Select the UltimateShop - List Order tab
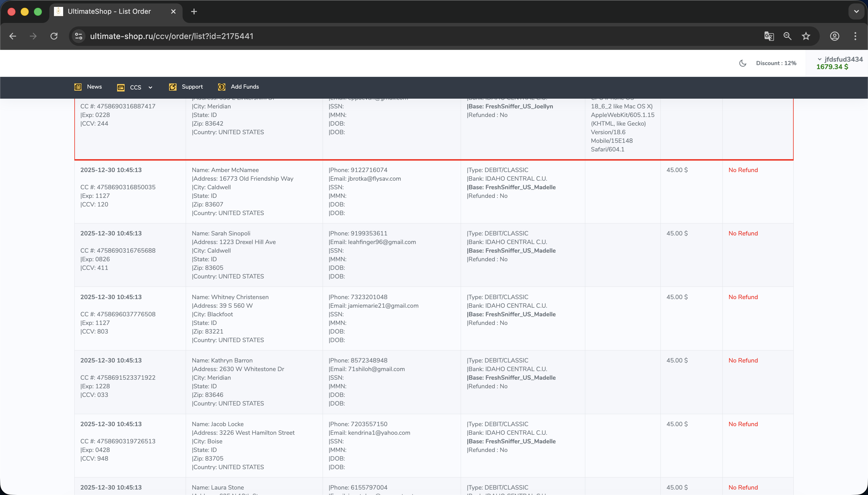This screenshot has width=868, height=495. click(109, 11)
